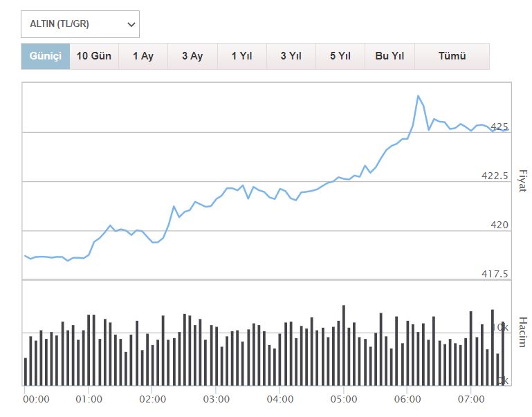Show the 1 Ay chart range

click(143, 56)
